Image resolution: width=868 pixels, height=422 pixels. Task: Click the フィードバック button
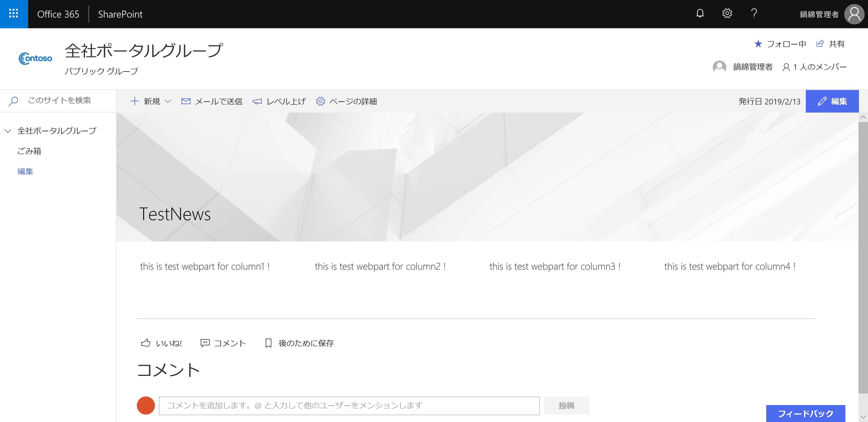[x=805, y=413]
